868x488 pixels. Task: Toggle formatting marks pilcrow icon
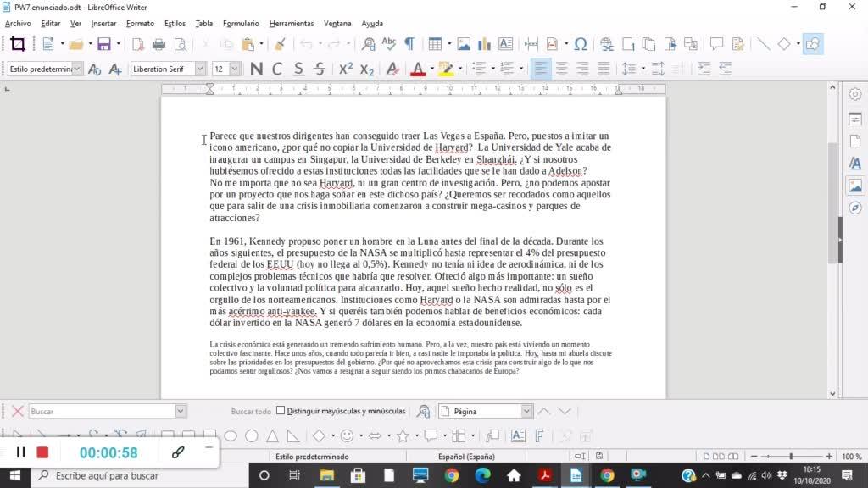coord(409,44)
